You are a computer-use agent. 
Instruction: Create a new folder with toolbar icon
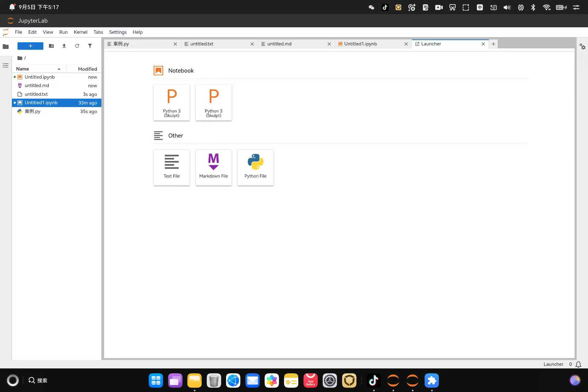click(x=51, y=46)
